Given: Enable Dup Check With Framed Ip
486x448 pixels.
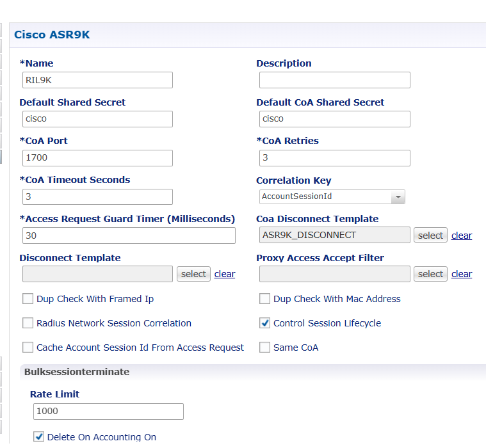Looking at the screenshot, I should [28, 299].
